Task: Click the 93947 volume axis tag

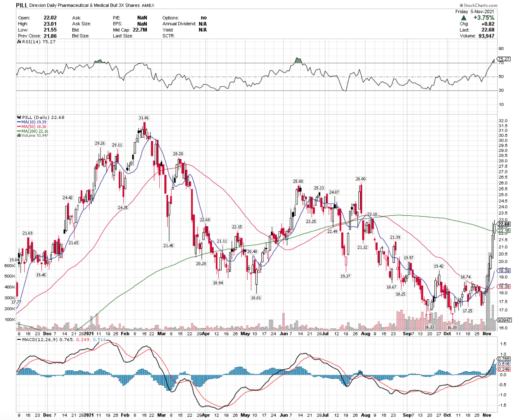Action: tap(504, 320)
